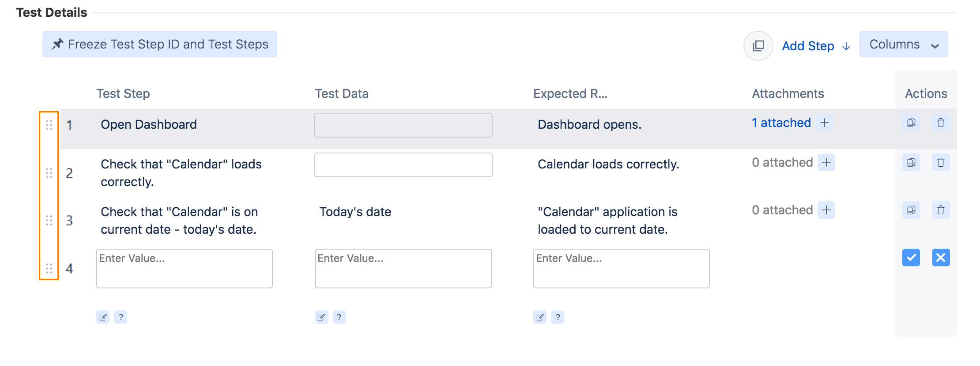Grab the drag handle for step 3
The width and height of the screenshot is (980, 366).
coord(49,220)
